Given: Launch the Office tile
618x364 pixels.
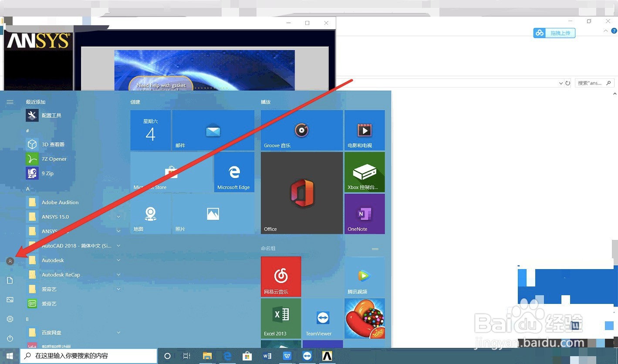Looking at the screenshot, I should (x=302, y=193).
